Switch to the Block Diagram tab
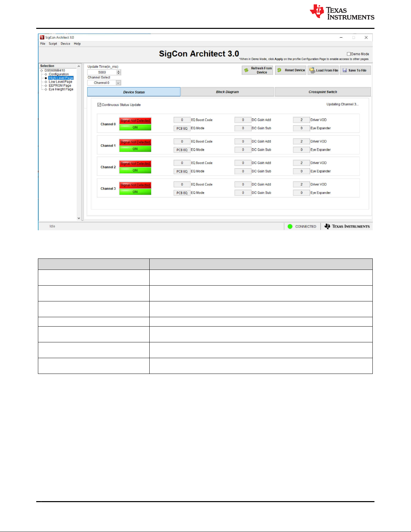The height and width of the screenshot is (532, 411). pos(227,92)
